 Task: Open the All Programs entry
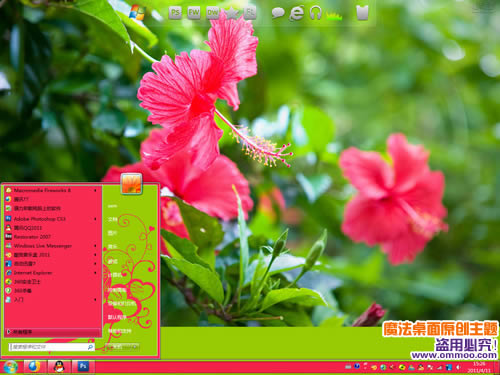(x=53, y=332)
